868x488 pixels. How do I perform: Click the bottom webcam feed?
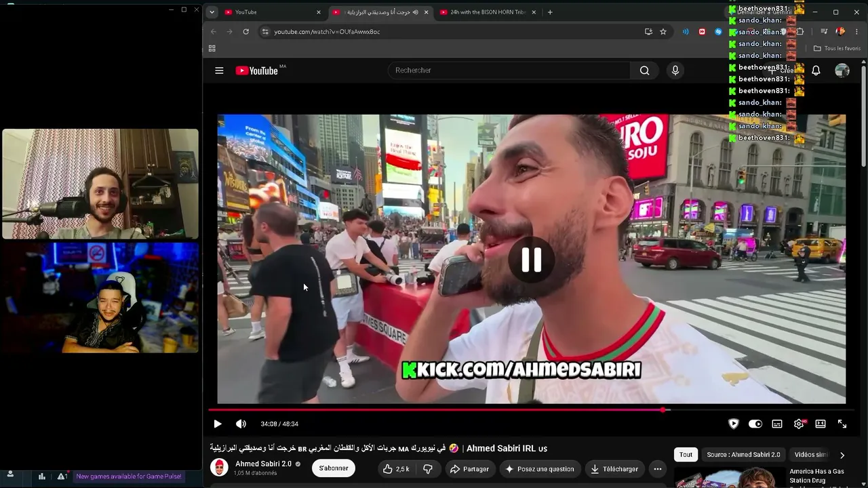(x=100, y=298)
